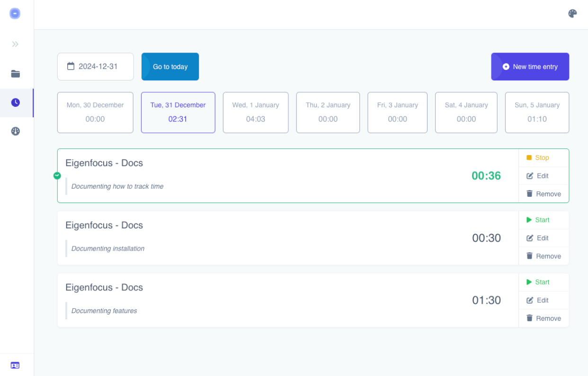
Task: Click the calendar icon in date field
Action: (71, 66)
